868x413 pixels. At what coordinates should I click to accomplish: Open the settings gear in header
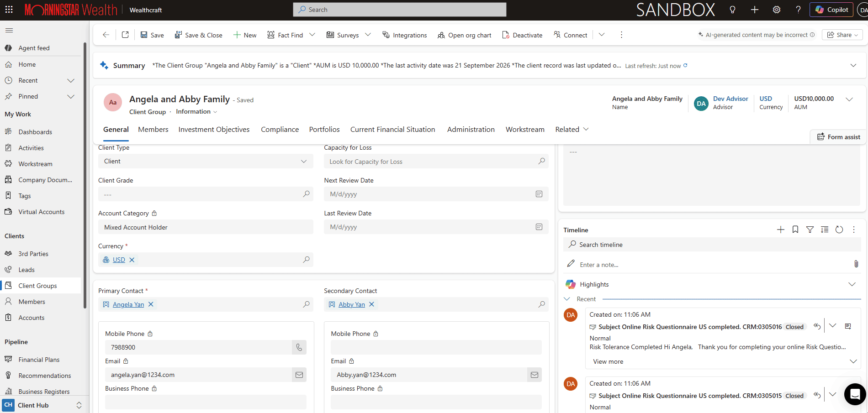click(777, 10)
